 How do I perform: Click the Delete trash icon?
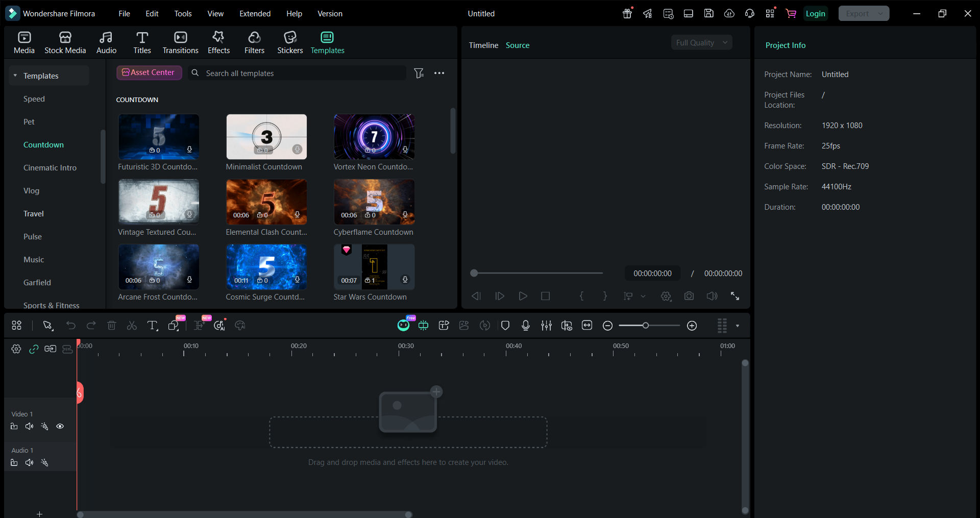[x=112, y=326]
